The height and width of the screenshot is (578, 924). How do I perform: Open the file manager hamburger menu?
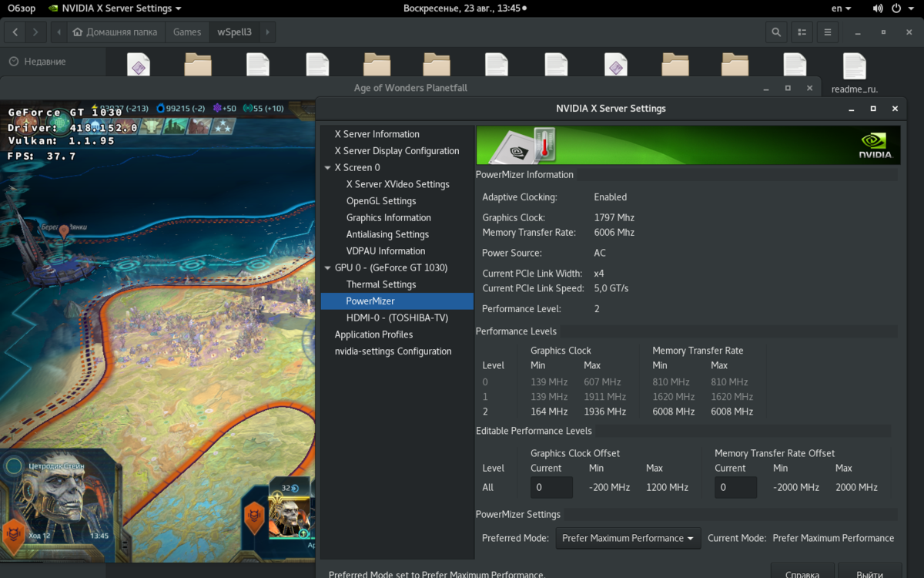click(x=828, y=32)
